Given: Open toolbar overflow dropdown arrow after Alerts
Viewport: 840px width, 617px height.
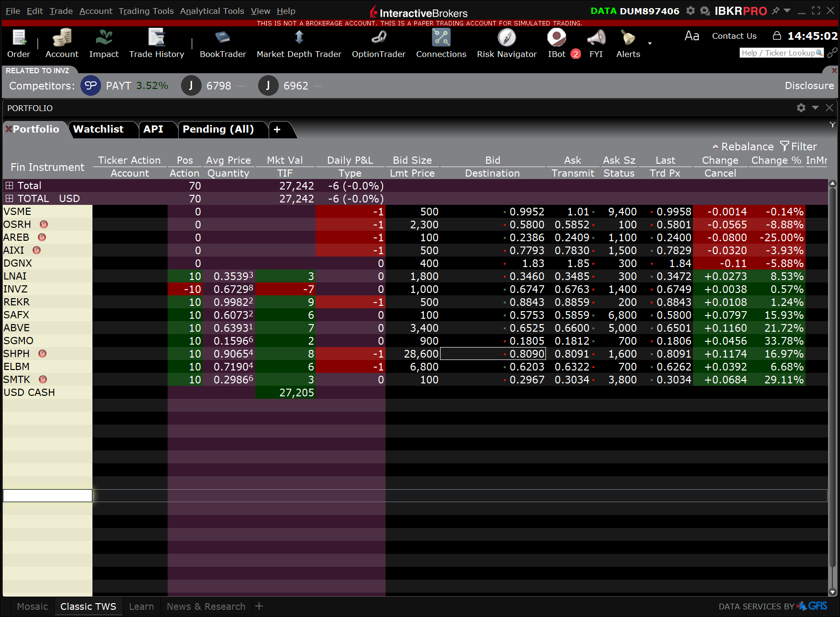Looking at the screenshot, I should click(650, 43).
